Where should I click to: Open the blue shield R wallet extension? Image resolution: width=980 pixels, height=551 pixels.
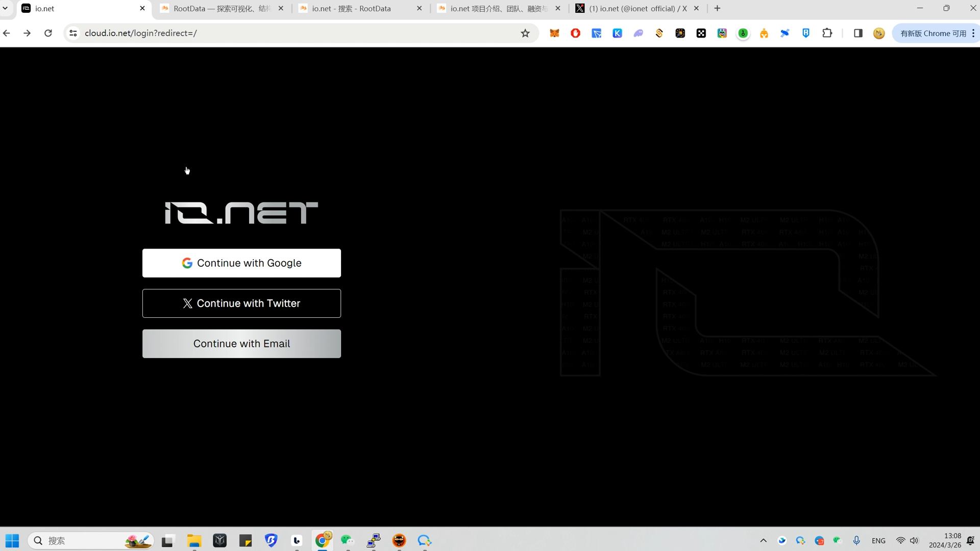(806, 33)
